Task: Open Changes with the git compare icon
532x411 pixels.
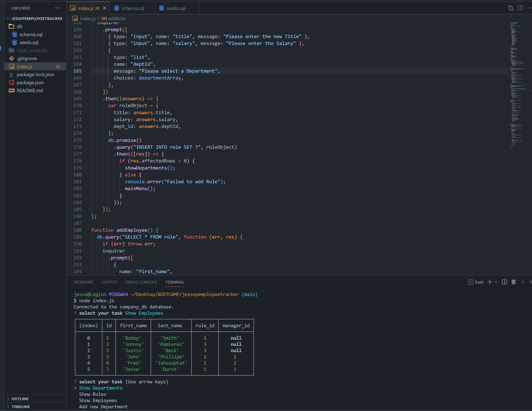Action: [510, 8]
